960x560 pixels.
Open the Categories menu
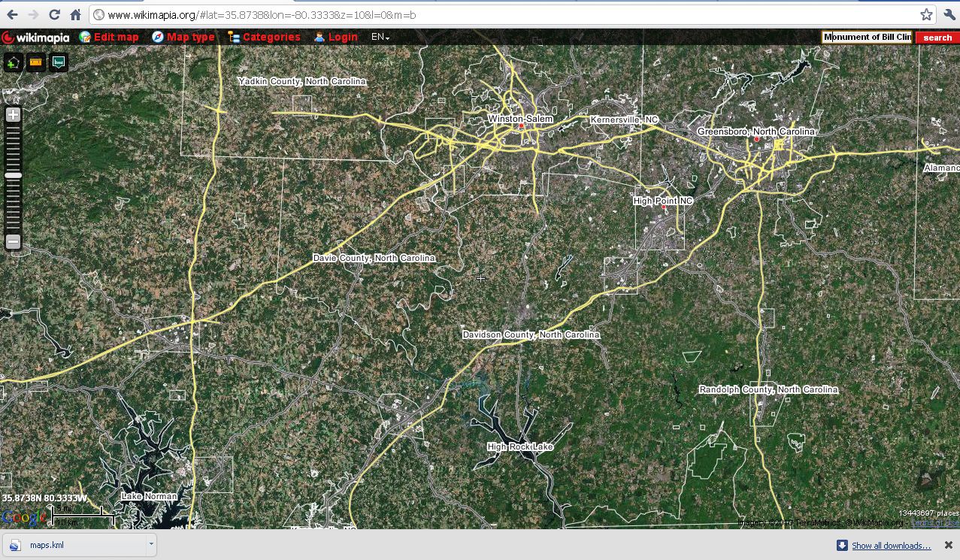(x=264, y=37)
